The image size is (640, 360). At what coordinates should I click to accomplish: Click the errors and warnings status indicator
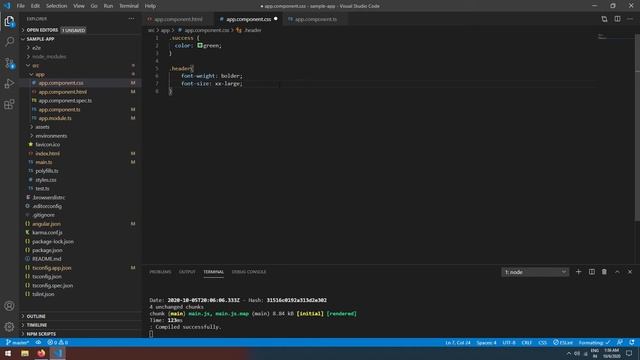pos(58,342)
